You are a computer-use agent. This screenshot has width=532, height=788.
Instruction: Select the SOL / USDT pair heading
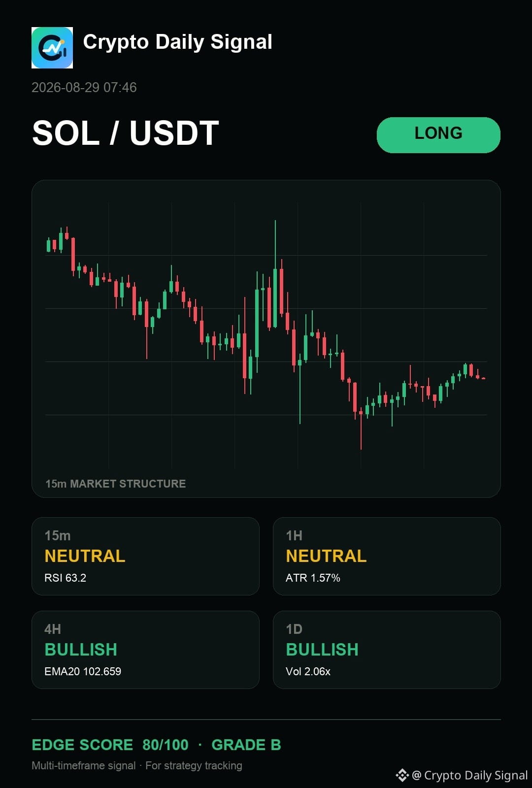[x=126, y=133]
